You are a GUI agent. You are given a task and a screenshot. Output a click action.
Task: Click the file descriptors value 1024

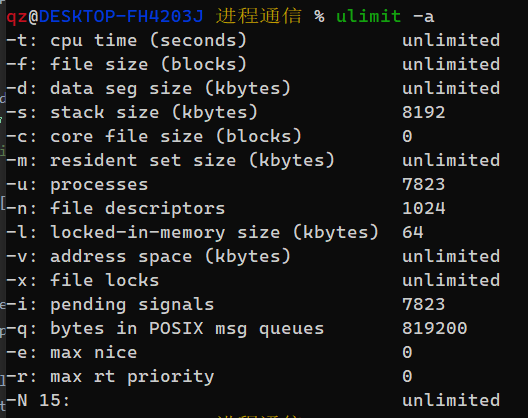pos(424,208)
